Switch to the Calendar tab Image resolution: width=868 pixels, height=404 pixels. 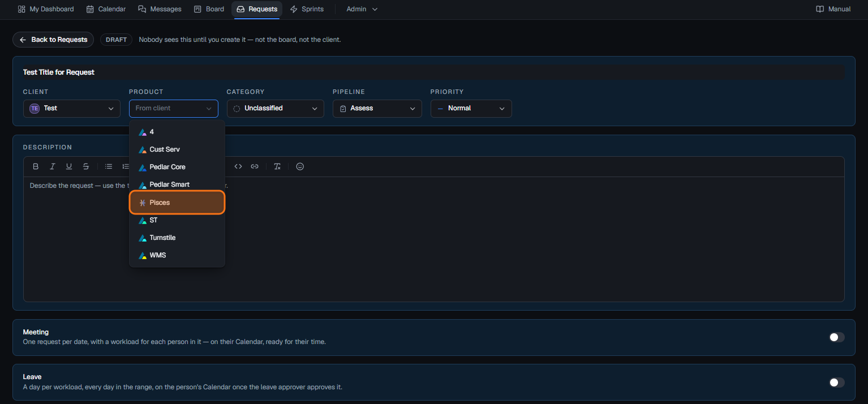point(106,9)
